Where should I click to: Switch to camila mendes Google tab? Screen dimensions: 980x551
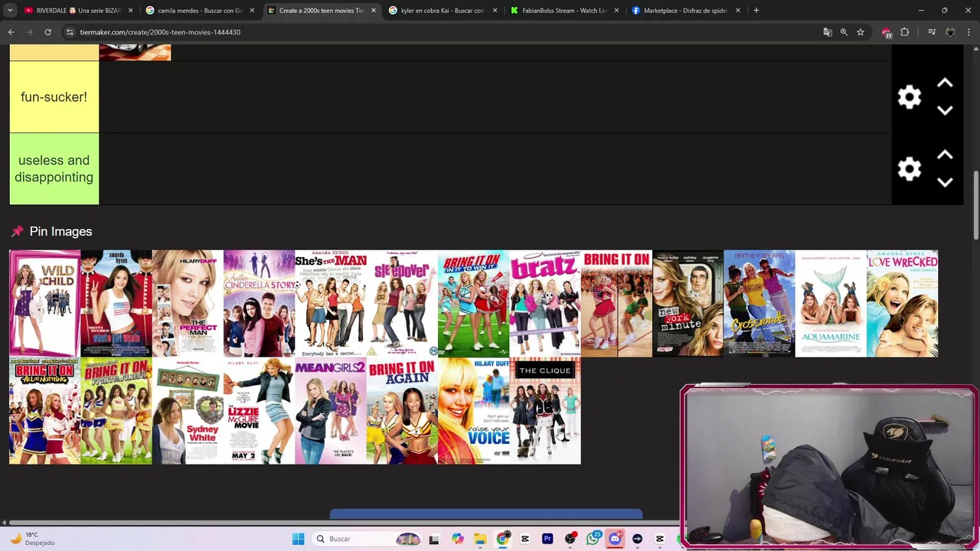coord(199,11)
